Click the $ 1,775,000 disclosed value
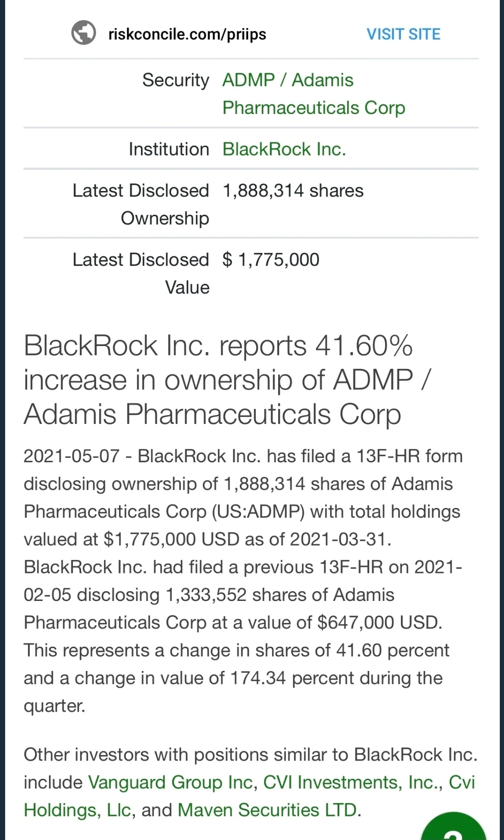This screenshot has width=504, height=840. [271, 260]
